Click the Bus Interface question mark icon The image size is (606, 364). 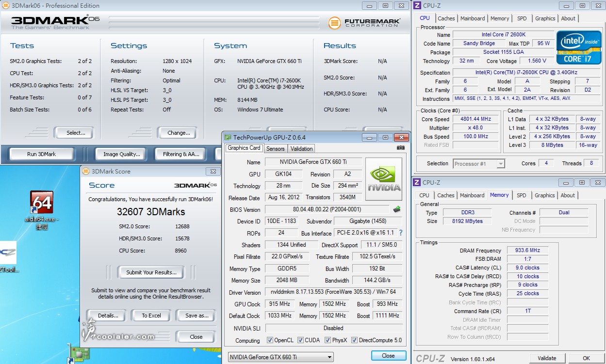click(x=401, y=233)
